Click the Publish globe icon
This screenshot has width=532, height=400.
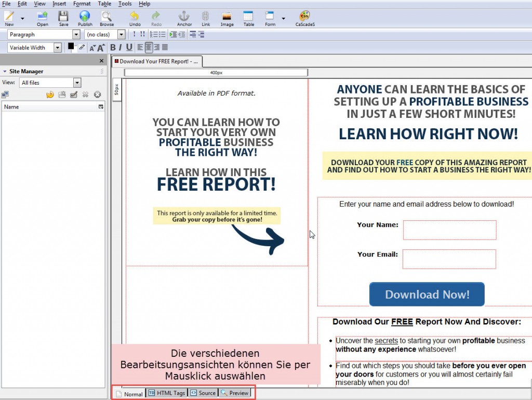(85, 17)
